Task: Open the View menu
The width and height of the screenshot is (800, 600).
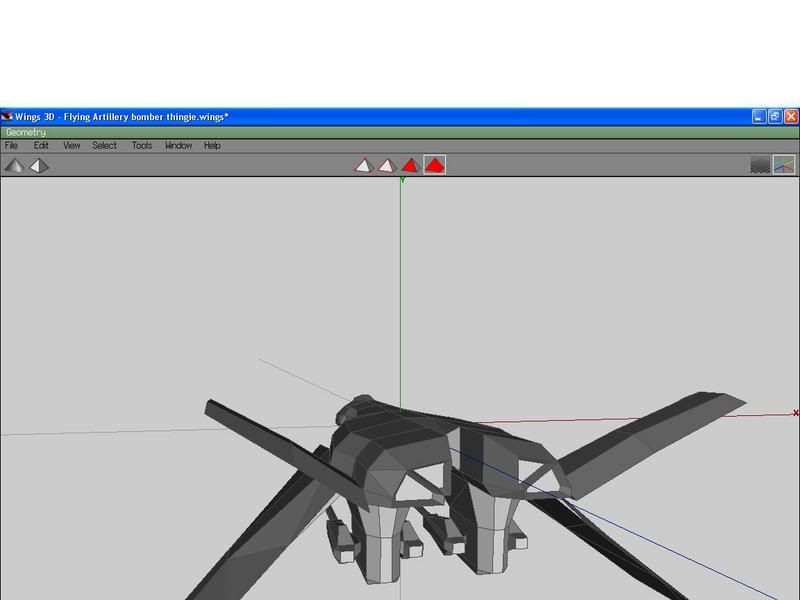Action: pos(72,146)
